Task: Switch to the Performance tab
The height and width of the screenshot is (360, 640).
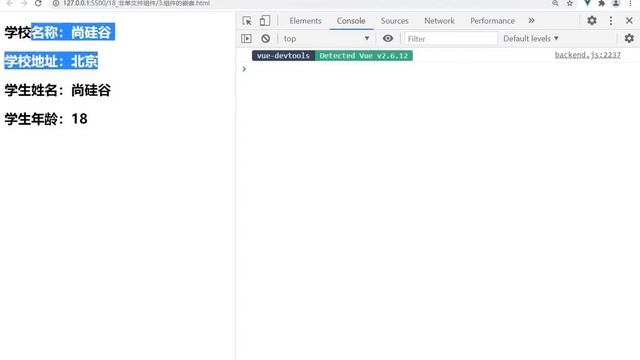Action: pos(492,21)
